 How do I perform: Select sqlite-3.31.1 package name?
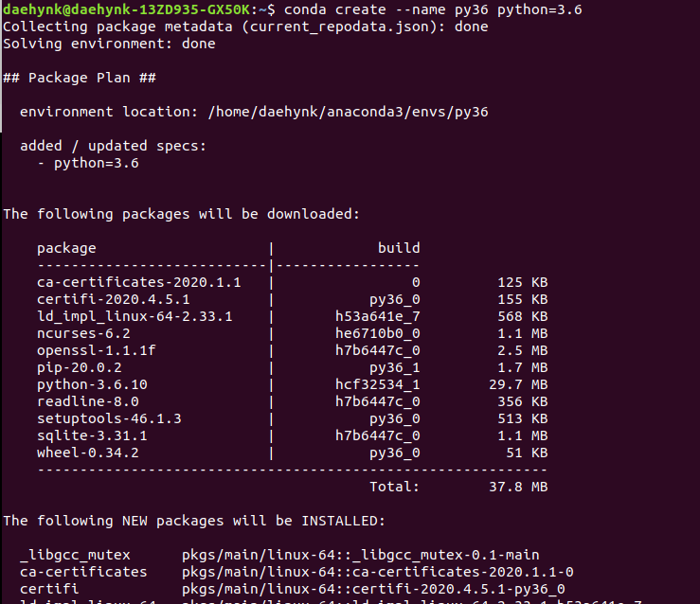tap(92, 435)
